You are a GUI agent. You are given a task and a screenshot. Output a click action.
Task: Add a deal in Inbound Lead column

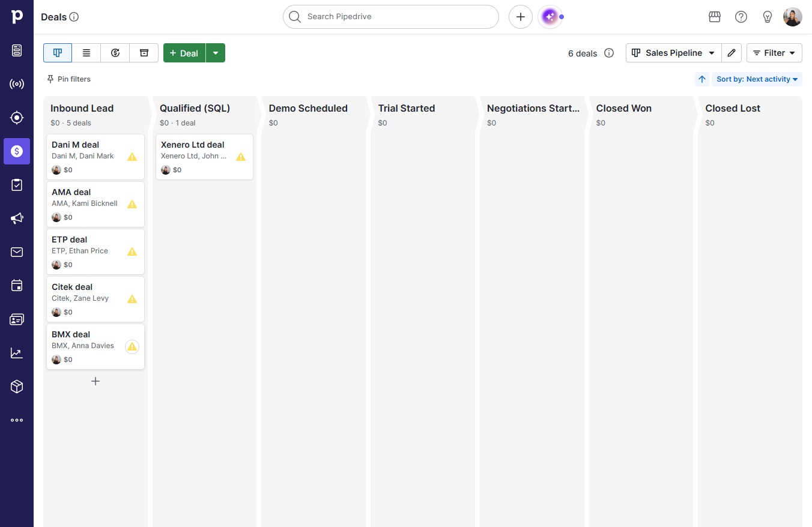click(95, 381)
